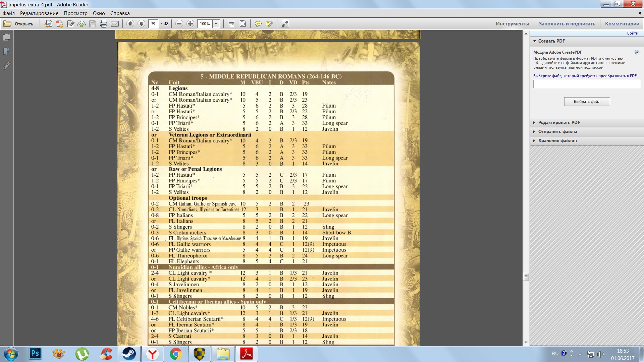644x362 pixels.
Task: Show attachments paperclip panel icon
Action: pos(7,66)
